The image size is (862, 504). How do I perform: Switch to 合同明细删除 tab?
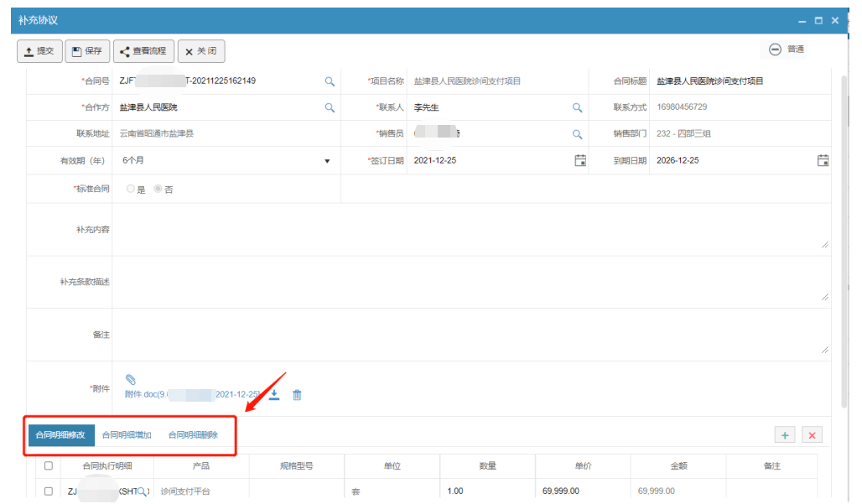(x=193, y=435)
